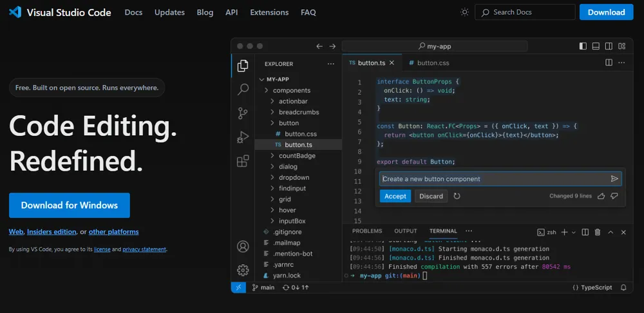Expand the dropdown folder in explorer
This screenshot has height=313, width=644.
click(294, 177)
